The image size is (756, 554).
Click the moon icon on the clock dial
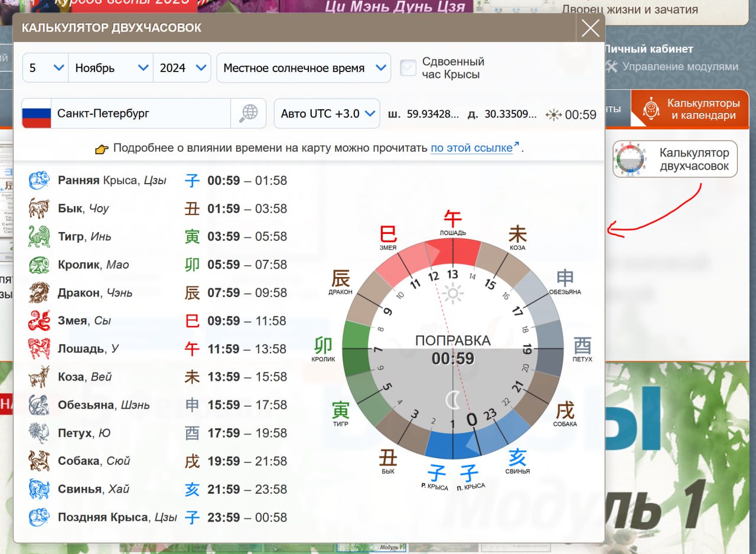[453, 400]
